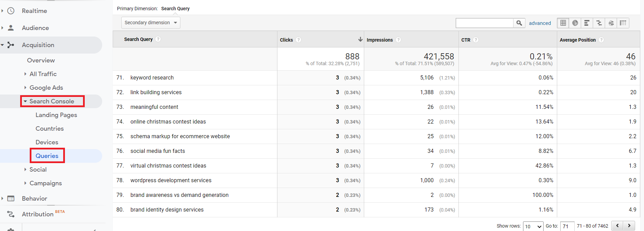Sort the table by Clicks descending arrow
Screen dimensions: 644x231
(360, 39)
